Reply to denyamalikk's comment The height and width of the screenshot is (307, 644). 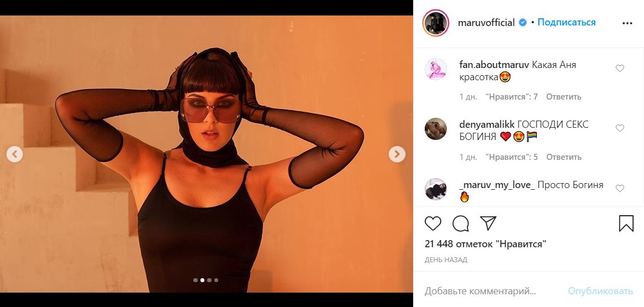tap(563, 157)
